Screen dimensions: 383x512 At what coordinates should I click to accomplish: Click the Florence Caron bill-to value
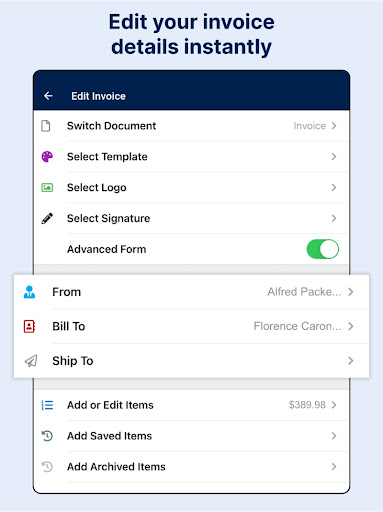pos(297,326)
